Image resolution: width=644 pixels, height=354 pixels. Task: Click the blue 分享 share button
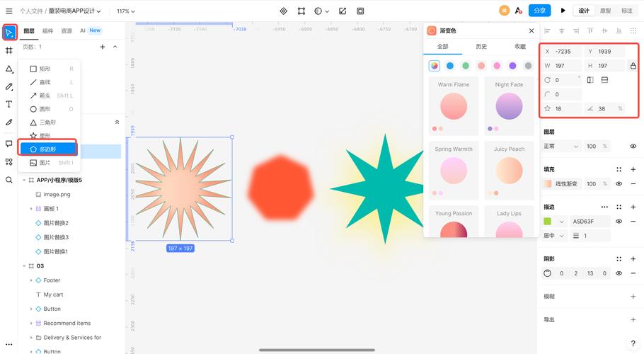(x=539, y=11)
